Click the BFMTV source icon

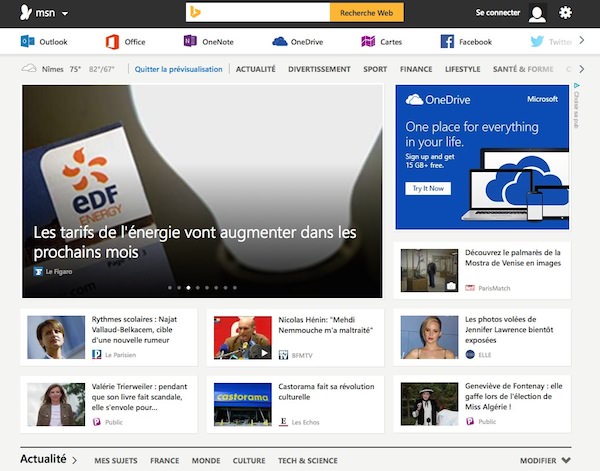click(x=283, y=355)
